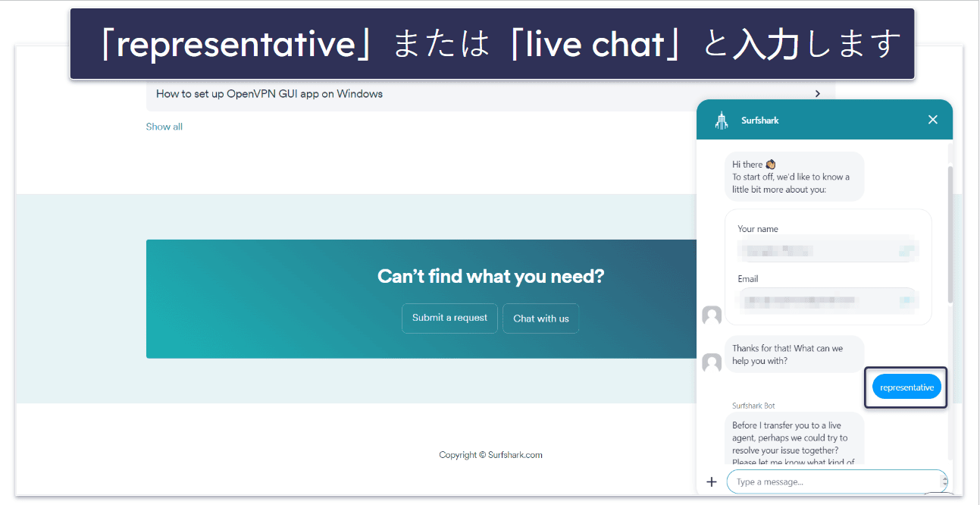Click the Can't find what you need heading
The width and height of the screenshot is (980, 505).
pyautogui.click(x=491, y=276)
